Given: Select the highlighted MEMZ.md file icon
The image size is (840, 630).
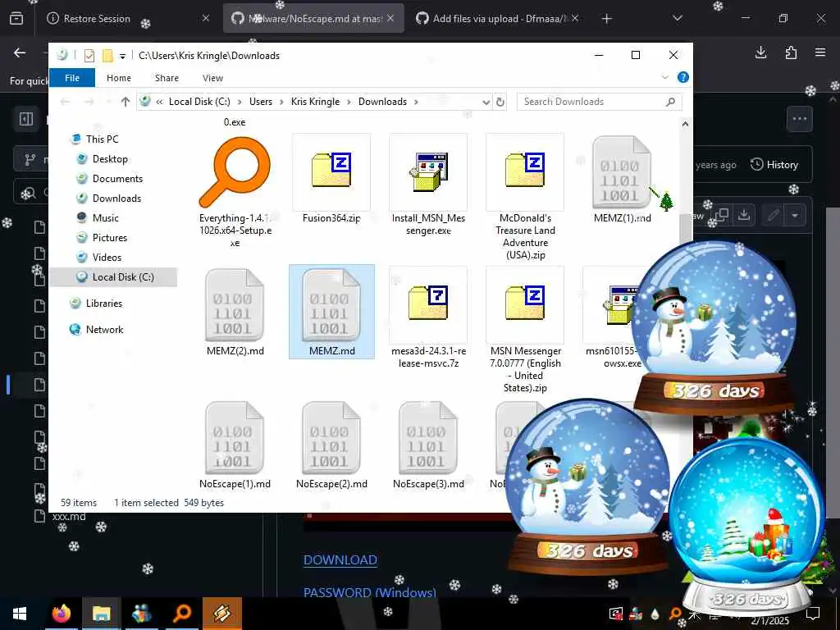Looking at the screenshot, I should pos(331,305).
